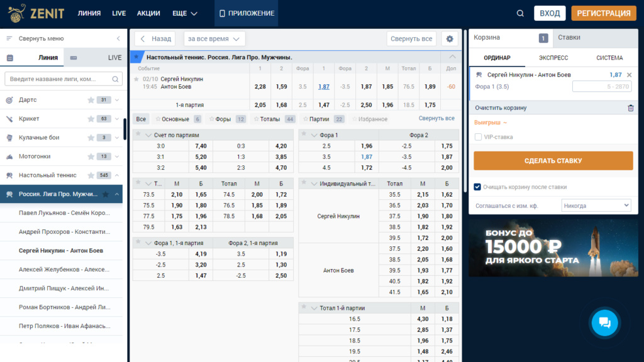
Task: Collapse the Счет по партиям block
Action: coord(148,135)
